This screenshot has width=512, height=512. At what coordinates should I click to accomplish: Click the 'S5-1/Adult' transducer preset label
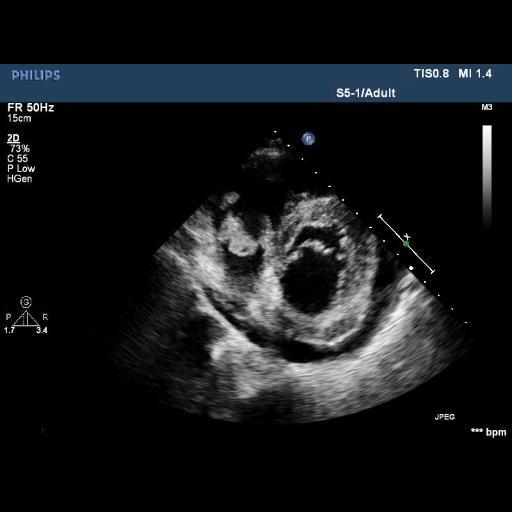click(x=366, y=93)
